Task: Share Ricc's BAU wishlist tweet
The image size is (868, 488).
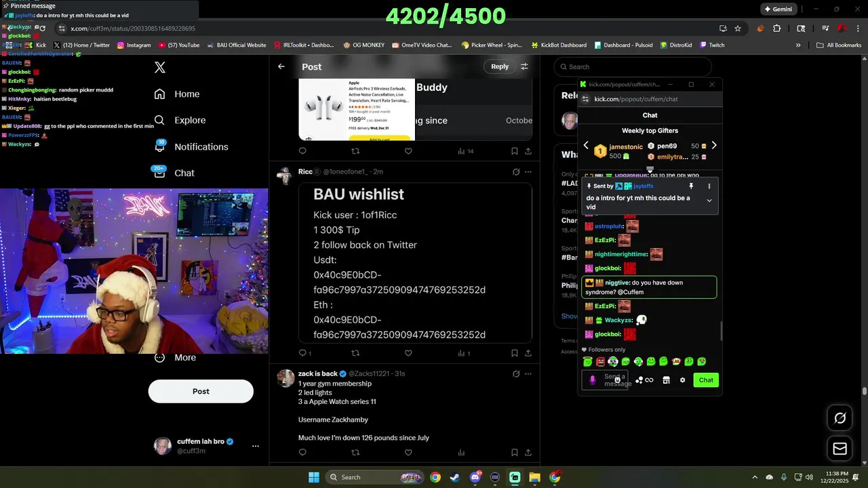Action: click(x=528, y=353)
